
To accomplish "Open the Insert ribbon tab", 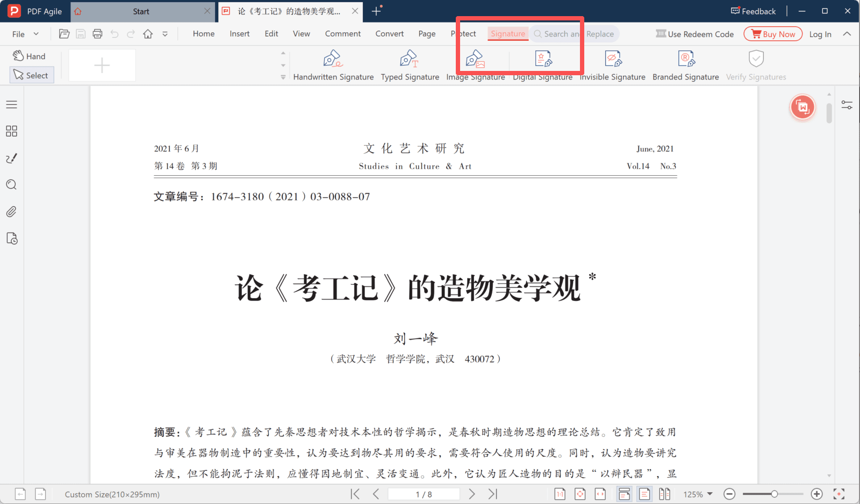I will (240, 34).
